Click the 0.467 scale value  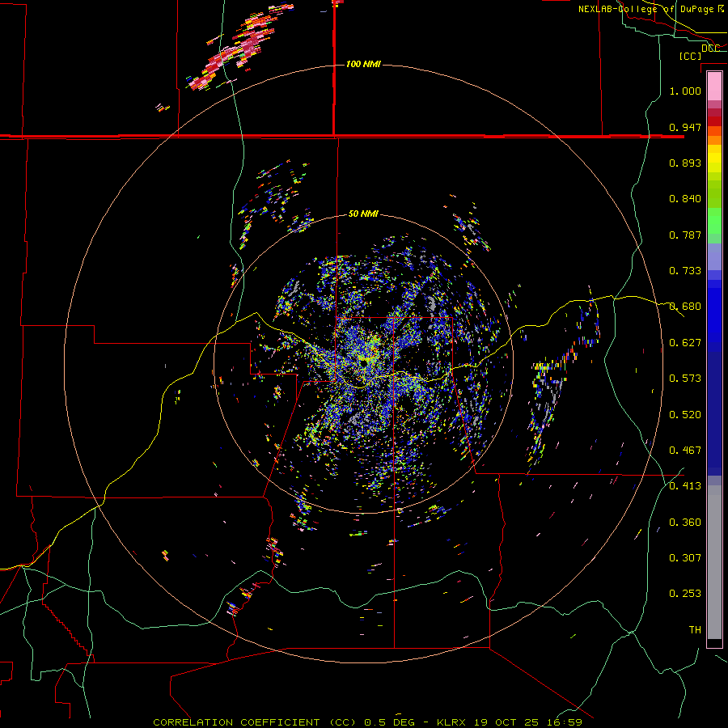(x=685, y=451)
